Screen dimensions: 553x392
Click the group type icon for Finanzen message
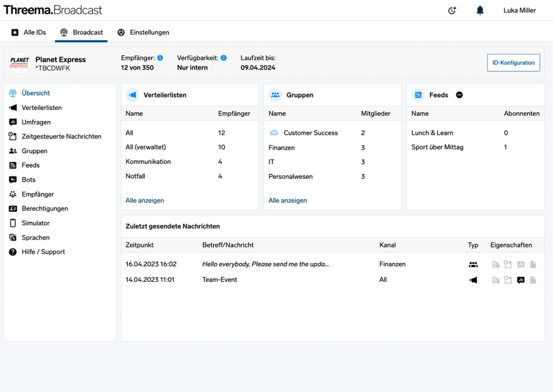(473, 265)
